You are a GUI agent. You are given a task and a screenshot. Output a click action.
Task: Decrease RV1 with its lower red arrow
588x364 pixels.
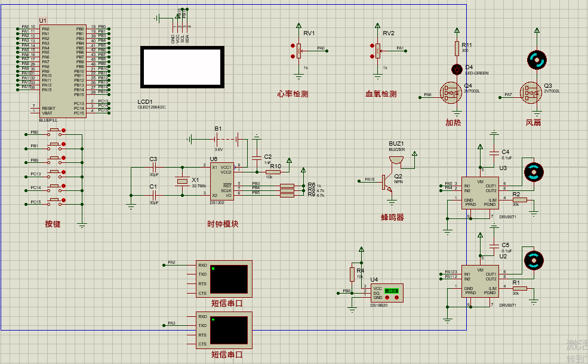293,56
